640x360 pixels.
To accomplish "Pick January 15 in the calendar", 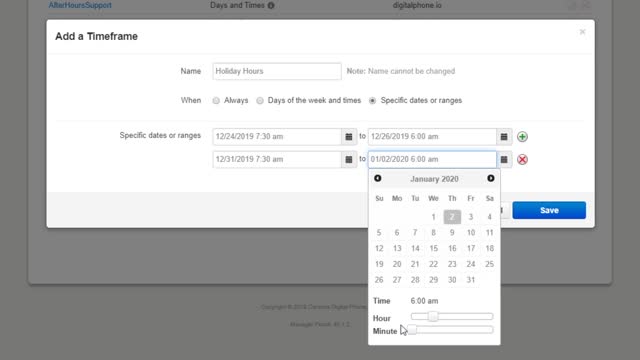I will (433, 249).
